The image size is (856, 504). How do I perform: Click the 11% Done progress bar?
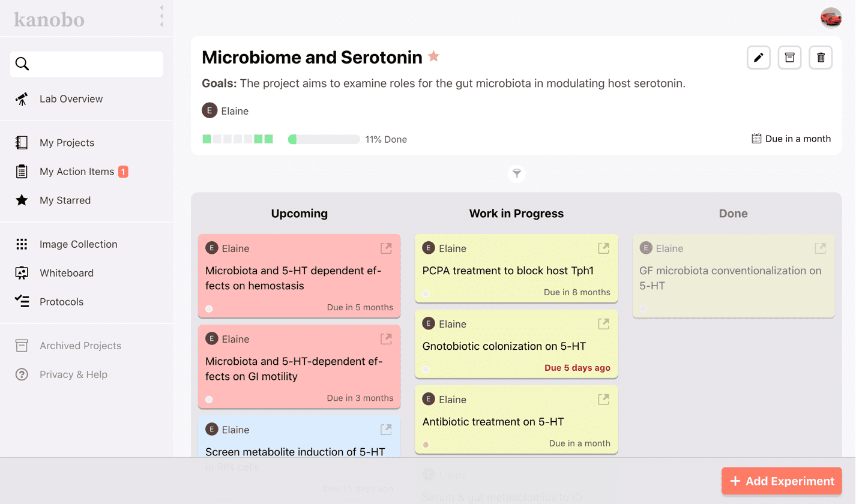(324, 139)
